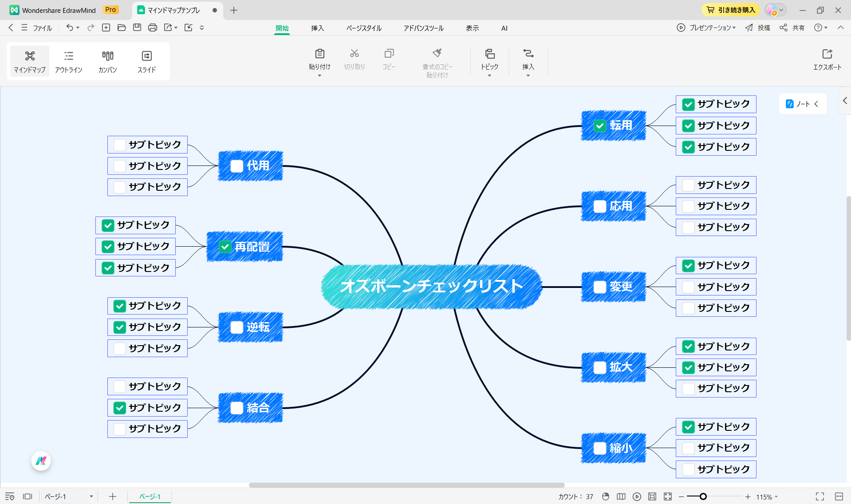
Task: Click the zoom slider handle
Action: point(703,496)
